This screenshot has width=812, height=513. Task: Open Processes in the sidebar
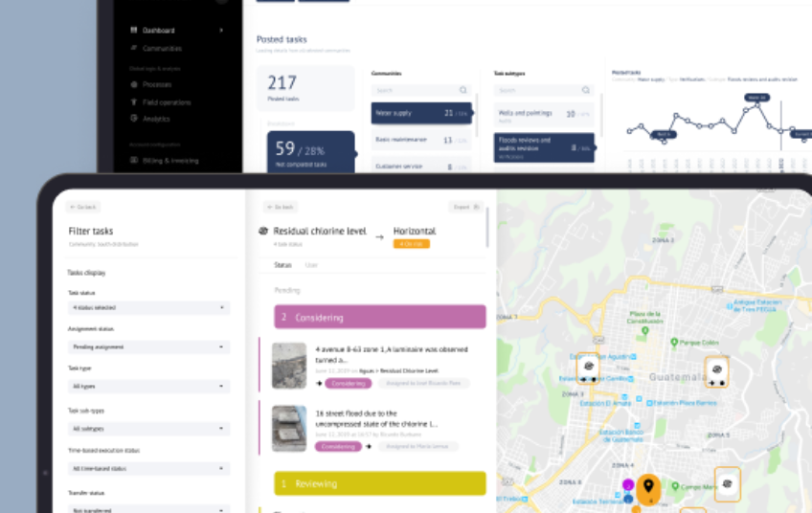tap(156, 84)
